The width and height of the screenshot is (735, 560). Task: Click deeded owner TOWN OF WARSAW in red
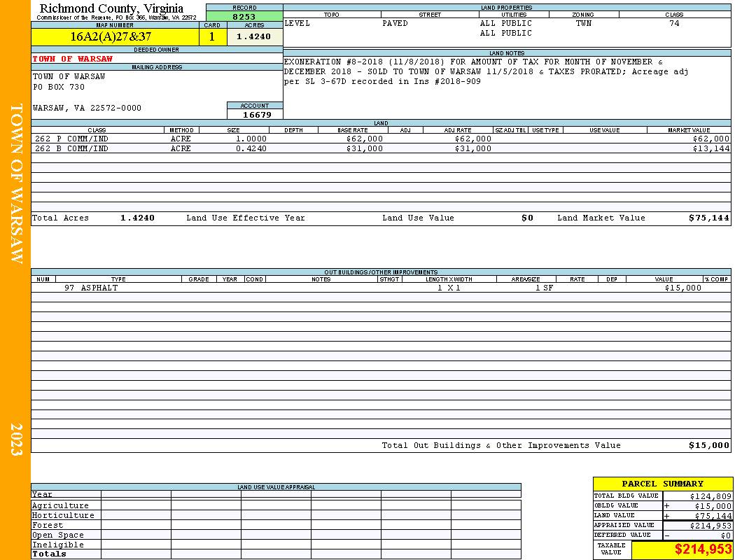(x=73, y=59)
